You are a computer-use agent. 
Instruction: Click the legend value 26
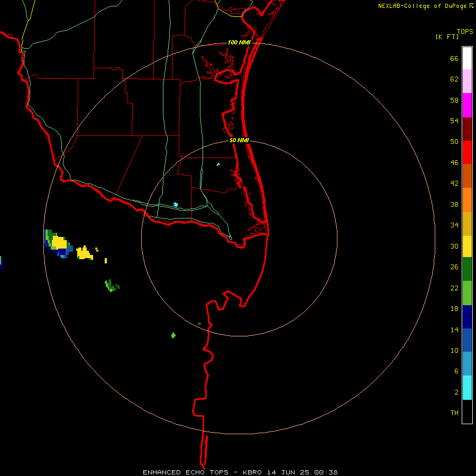[454, 267]
